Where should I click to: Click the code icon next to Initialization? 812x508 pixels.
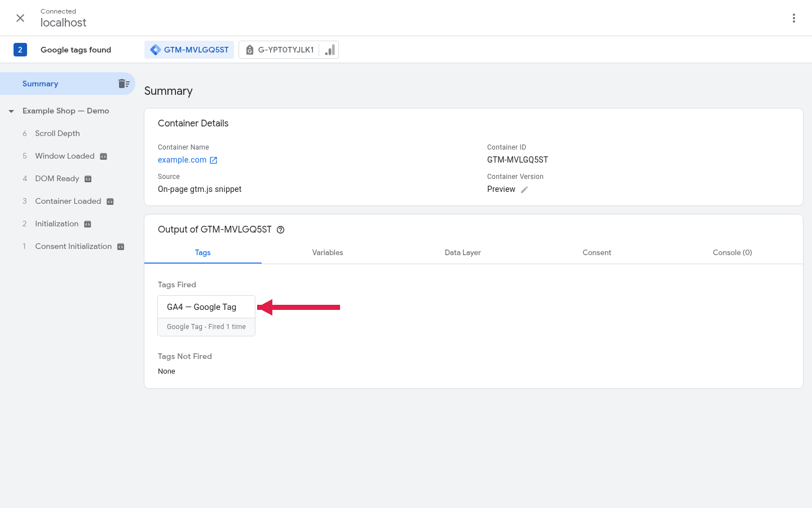(87, 224)
